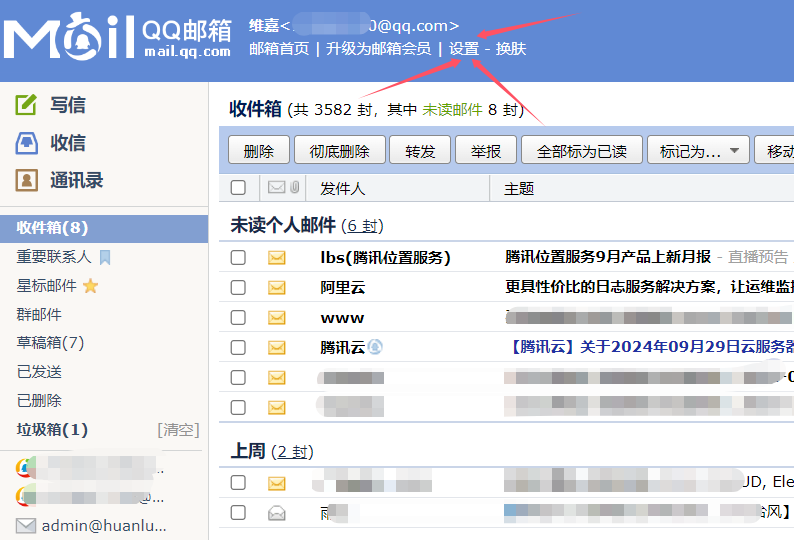This screenshot has width=794, height=540.
Task: Open 设置 settings link
Action: click(x=464, y=49)
